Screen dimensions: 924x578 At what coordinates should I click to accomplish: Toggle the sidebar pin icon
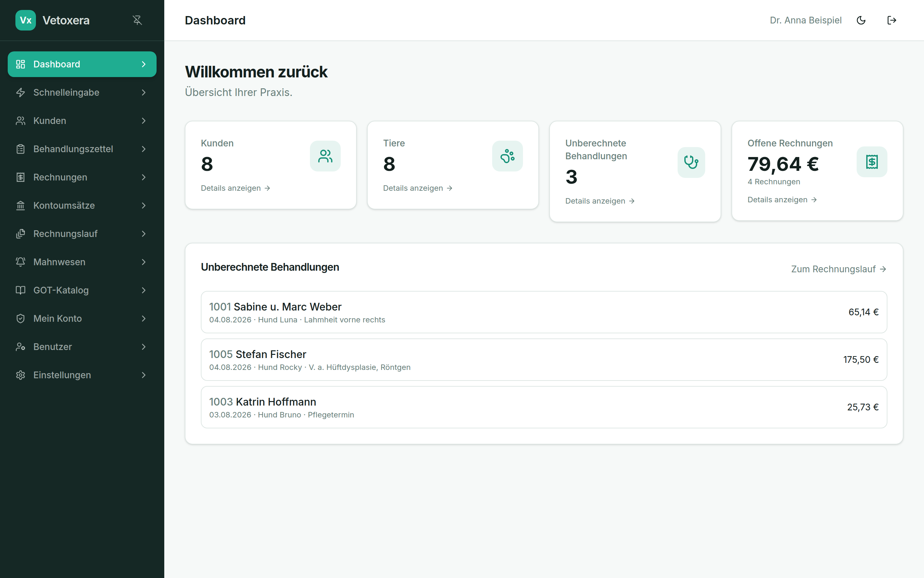click(137, 20)
